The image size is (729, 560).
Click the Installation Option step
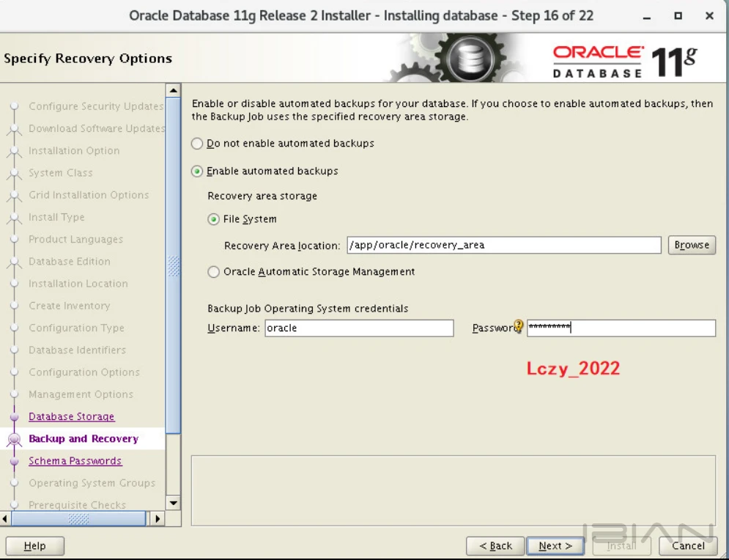pos(75,151)
